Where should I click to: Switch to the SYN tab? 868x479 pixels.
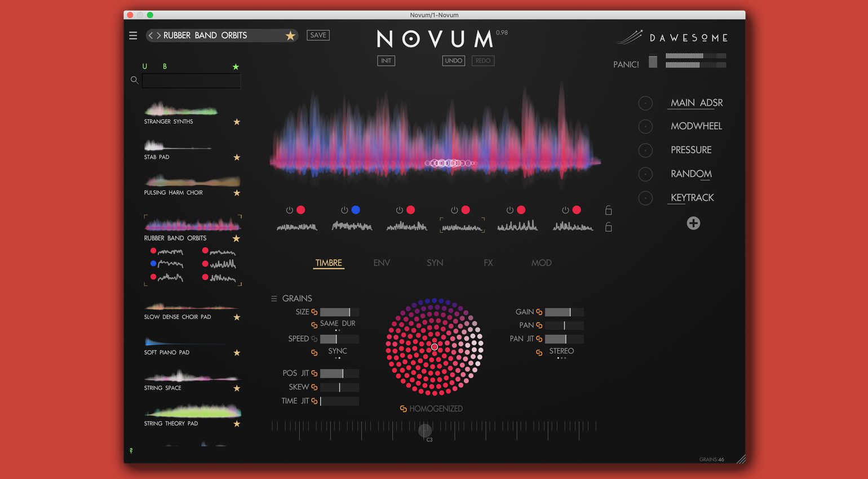point(435,263)
